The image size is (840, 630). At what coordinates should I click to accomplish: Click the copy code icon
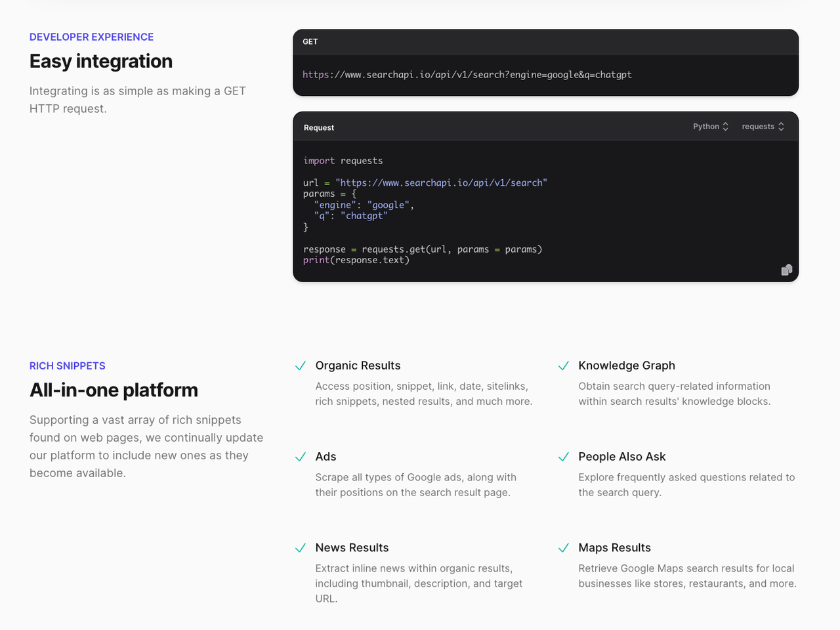point(787,270)
